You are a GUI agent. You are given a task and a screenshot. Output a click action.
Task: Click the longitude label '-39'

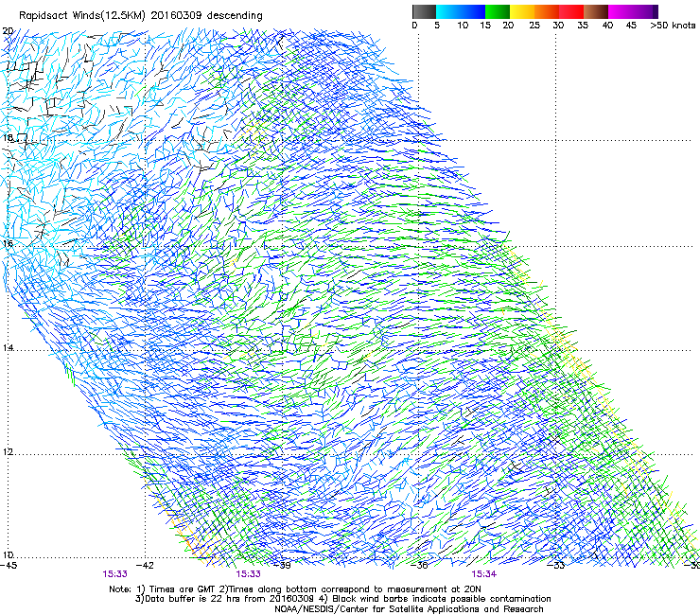(x=282, y=566)
